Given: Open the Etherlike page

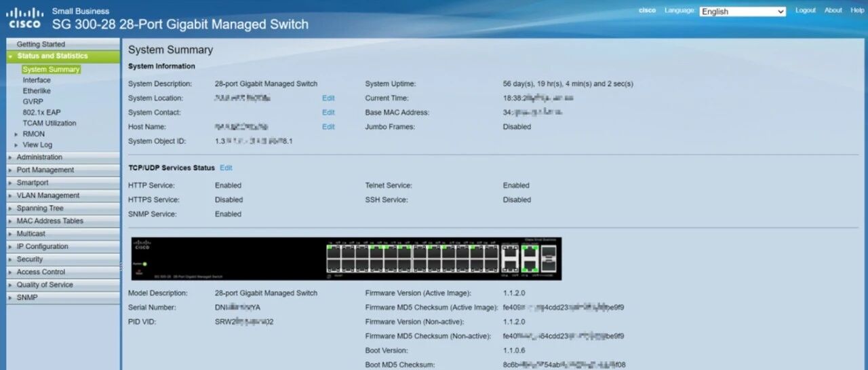Looking at the screenshot, I should point(37,91).
